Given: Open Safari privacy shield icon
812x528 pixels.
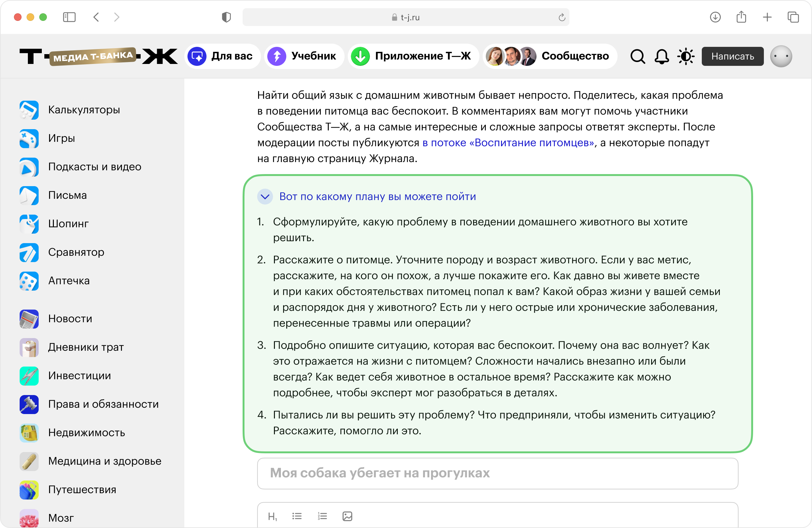Looking at the screenshot, I should pos(226,17).
